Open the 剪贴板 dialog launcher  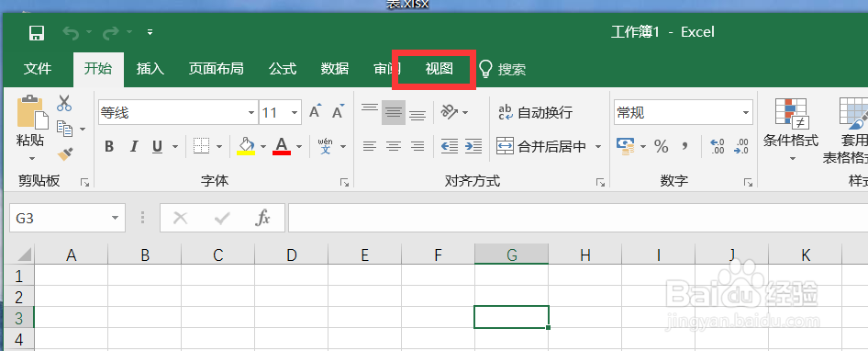point(84,182)
